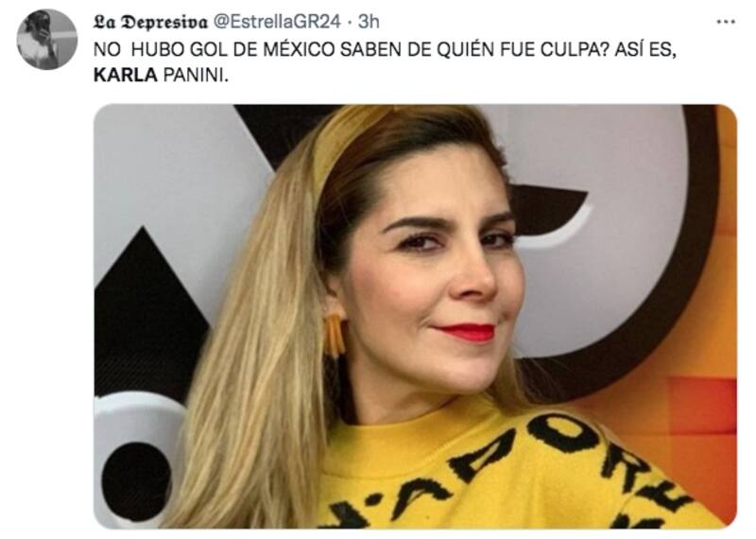Click La Depresiva's round profile avatar
The image size is (756, 539).
(x=46, y=40)
